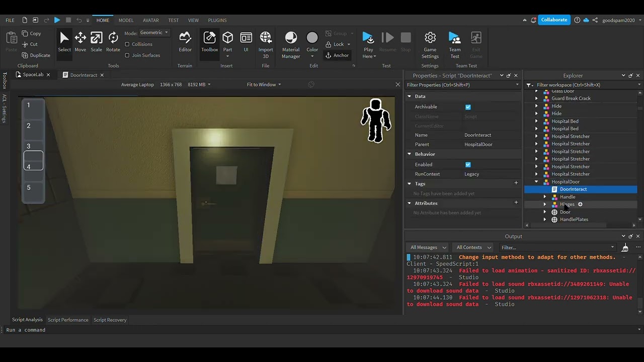Viewport: 644px width, 362px height.
Task: Select the Rotate tool
Action: point(113,42)
